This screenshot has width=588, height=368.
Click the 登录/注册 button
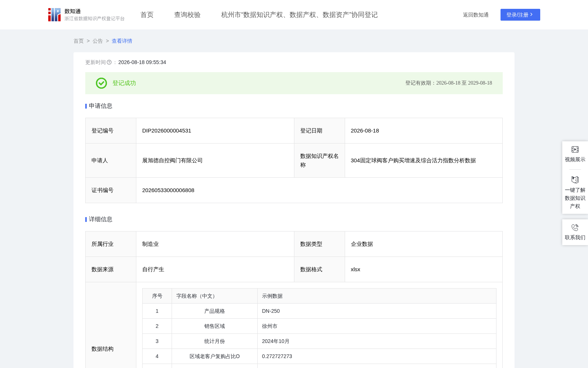tap(520, 15)
